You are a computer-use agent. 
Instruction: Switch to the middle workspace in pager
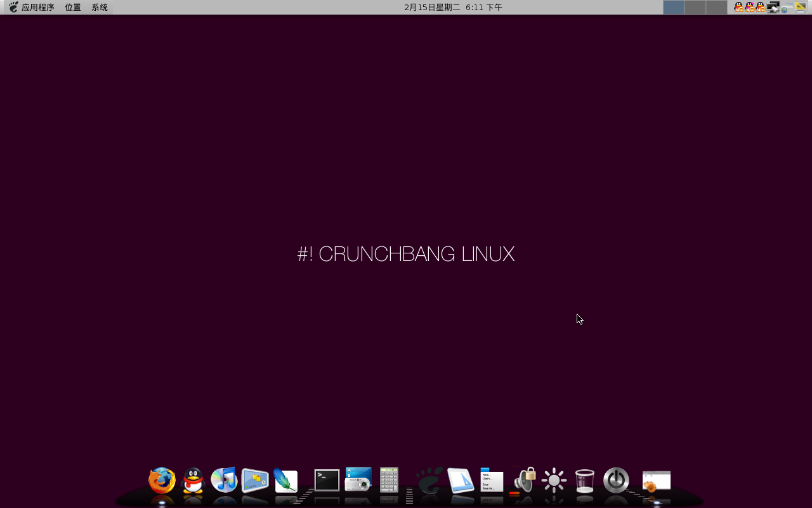[x=695, y=8]
